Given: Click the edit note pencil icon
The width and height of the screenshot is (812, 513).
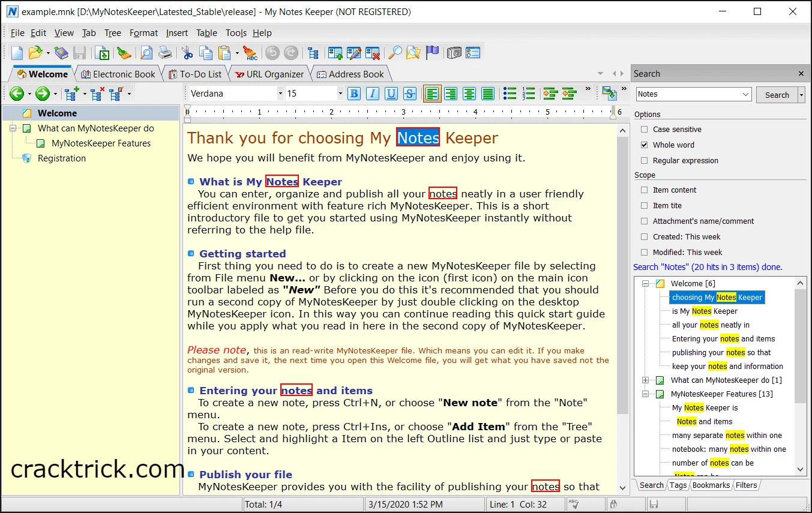Looking at the screenshot, I should 353,53.
